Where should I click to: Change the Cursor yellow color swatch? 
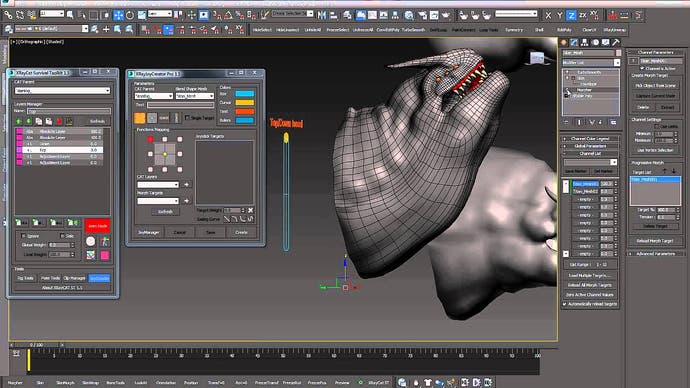pyautogui.click(x=244, y=102)
